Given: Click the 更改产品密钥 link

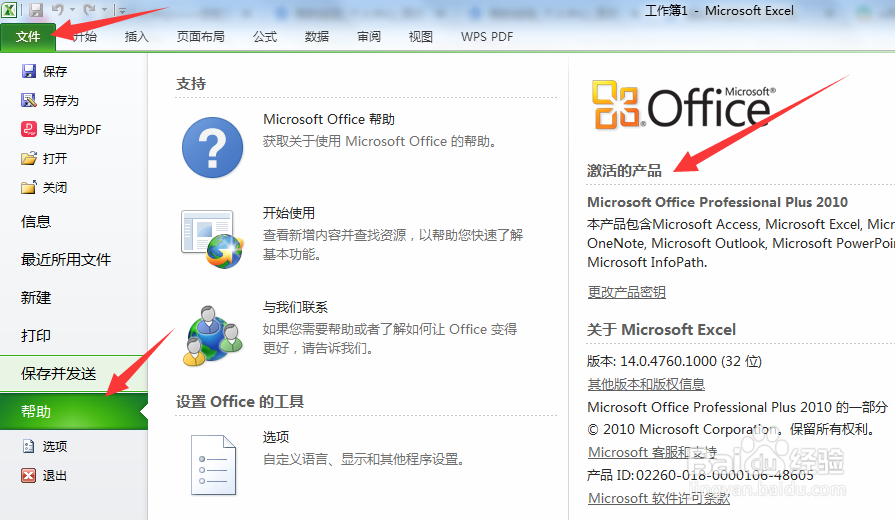Looking at the screenshot, I should 627,292.
